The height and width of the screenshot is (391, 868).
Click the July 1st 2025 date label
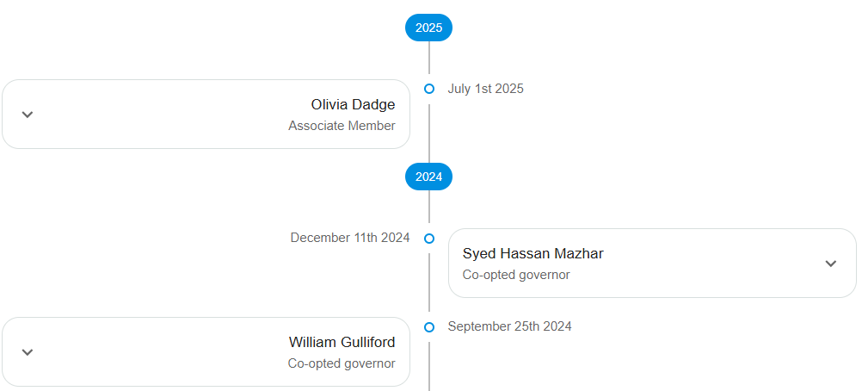(x=485, y=89)
